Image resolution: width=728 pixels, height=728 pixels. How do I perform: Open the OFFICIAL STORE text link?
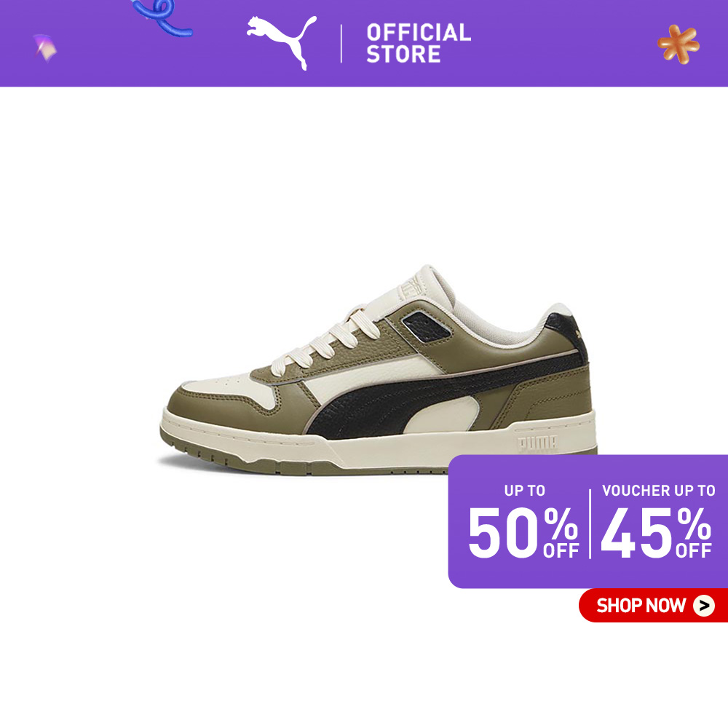click(419, 43)
